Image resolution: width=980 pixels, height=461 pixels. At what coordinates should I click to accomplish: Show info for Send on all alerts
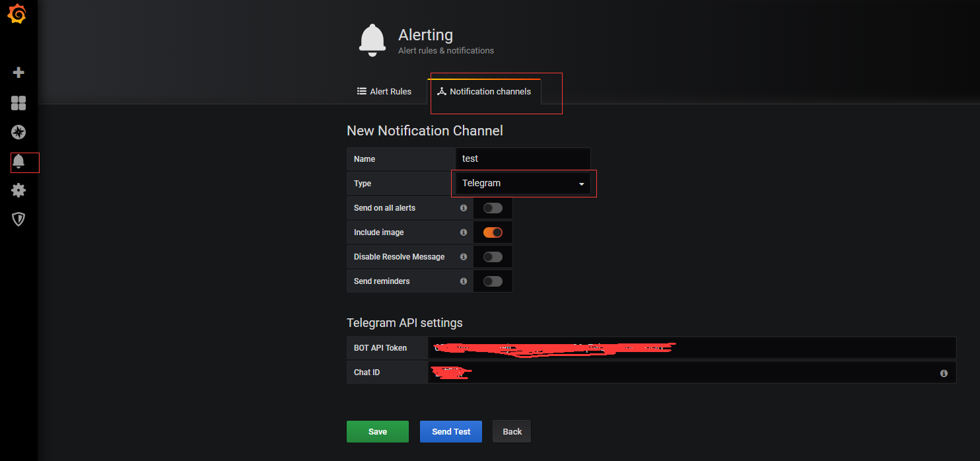click(x=464, y=208)
